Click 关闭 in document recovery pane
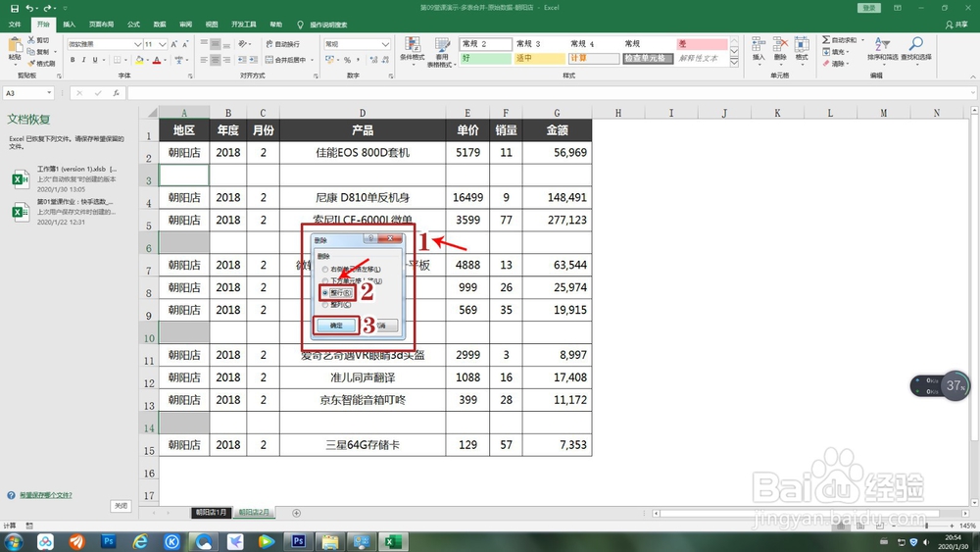This screenshot has height=552, width=980. pos(122,506)
